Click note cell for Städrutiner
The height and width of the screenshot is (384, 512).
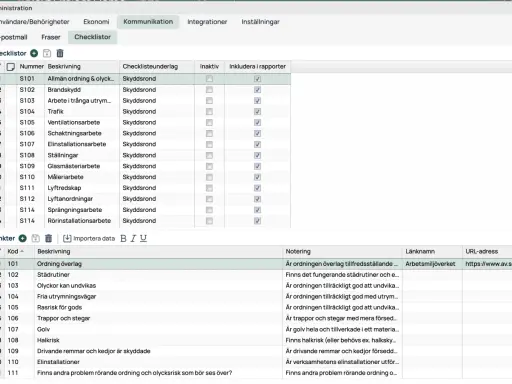[x=342, y=275]
